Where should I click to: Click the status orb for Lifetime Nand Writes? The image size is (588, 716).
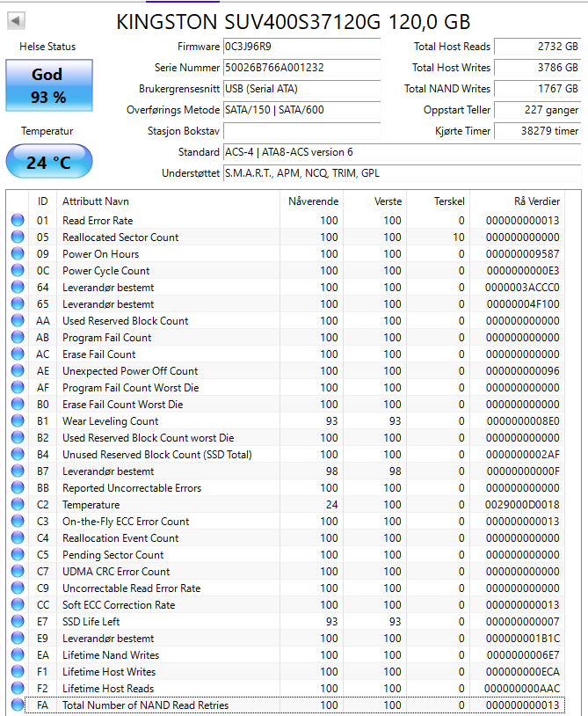[x=18, y=654]
